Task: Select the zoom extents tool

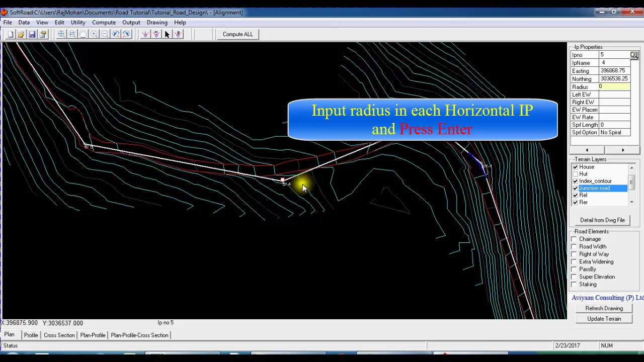Action: [61, 34]
